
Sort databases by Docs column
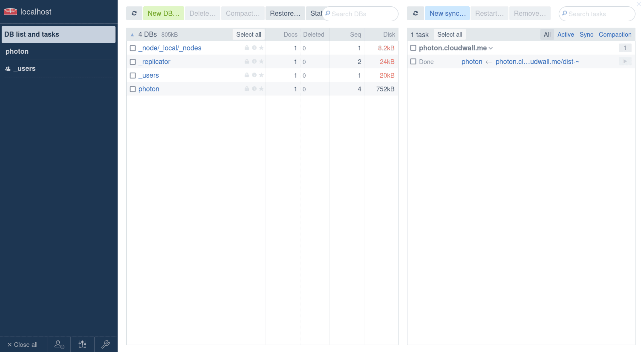click(290, 35)
